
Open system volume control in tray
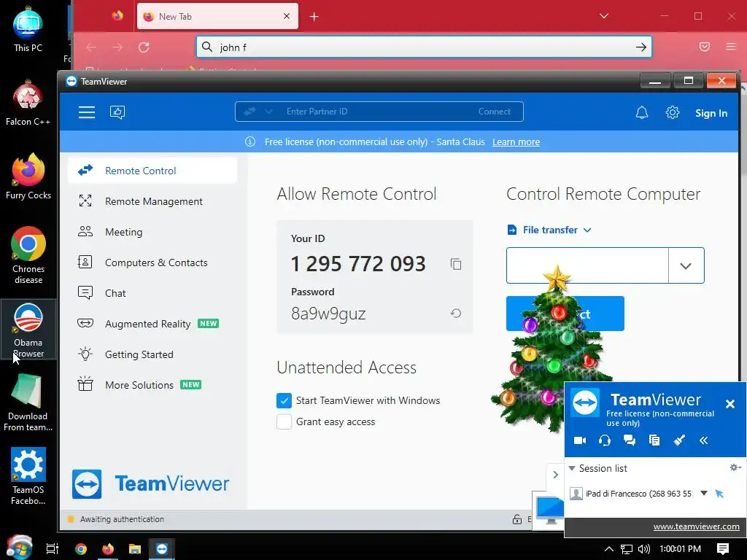pos(644,549)
